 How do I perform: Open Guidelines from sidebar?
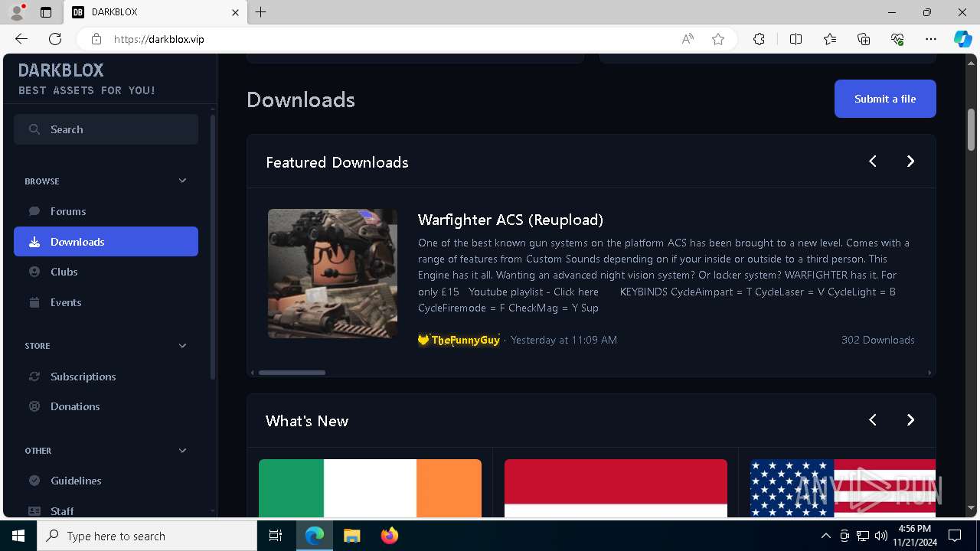pos(106,481)
